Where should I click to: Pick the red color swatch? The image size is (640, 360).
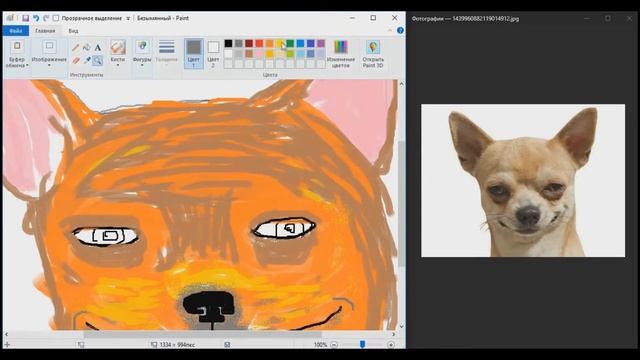tap(259, 43)
